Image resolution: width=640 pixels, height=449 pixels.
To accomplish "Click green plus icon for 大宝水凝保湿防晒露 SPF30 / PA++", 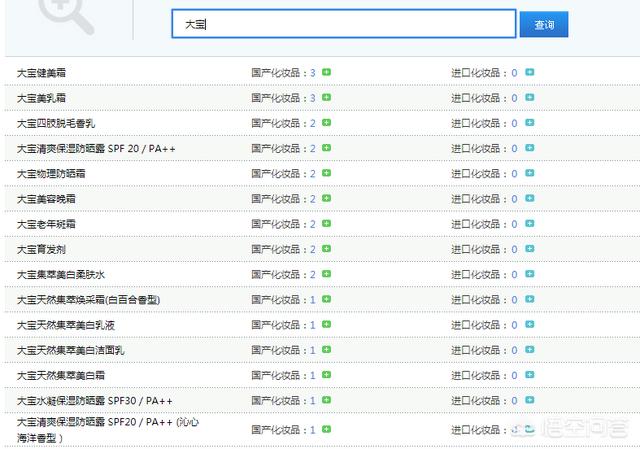I will pyautogui.click(x=326, y=400).
